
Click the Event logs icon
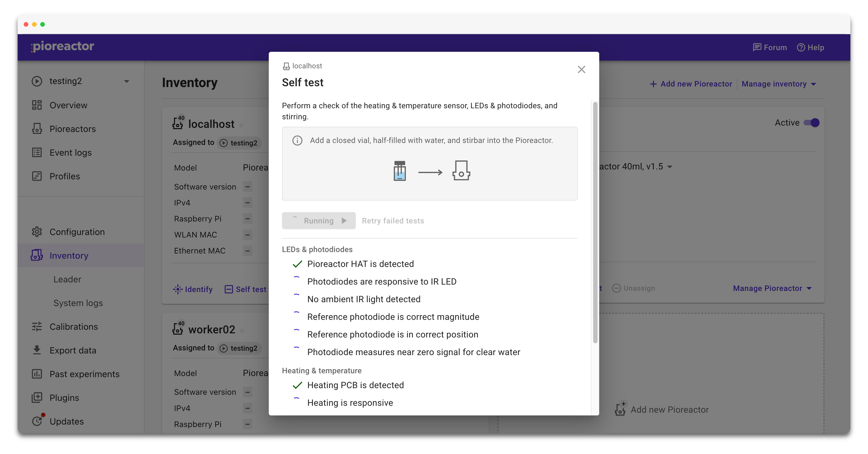[x=37, y=152]
